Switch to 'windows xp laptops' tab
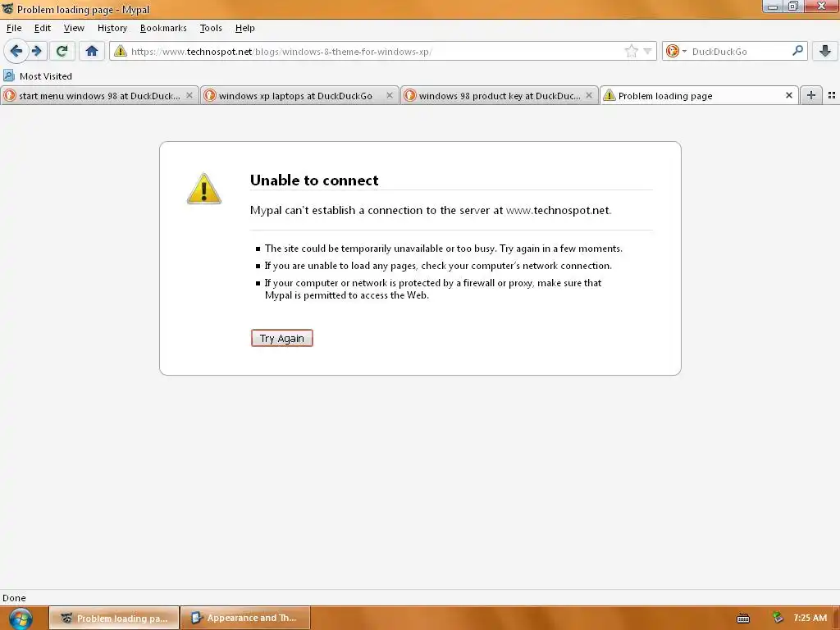The image size is (840, 630). 299,96
